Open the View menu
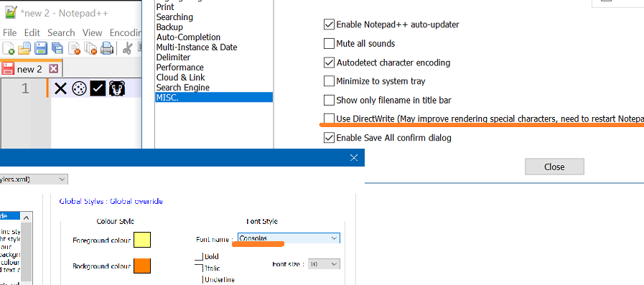The height and width of the screenshot is (285, 644). (92, 33)
